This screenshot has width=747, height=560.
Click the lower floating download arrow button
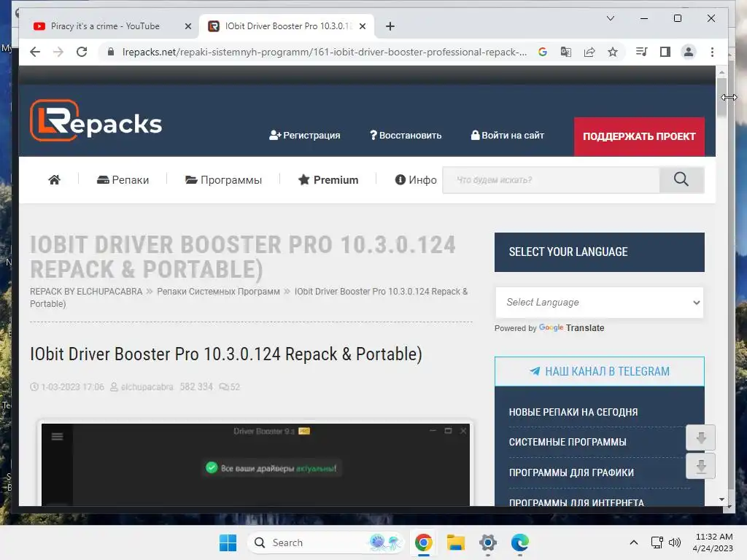tap(700, 467)
